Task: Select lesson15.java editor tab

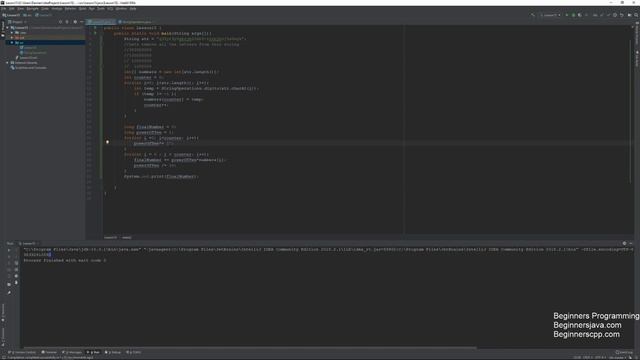Action: 101,22
